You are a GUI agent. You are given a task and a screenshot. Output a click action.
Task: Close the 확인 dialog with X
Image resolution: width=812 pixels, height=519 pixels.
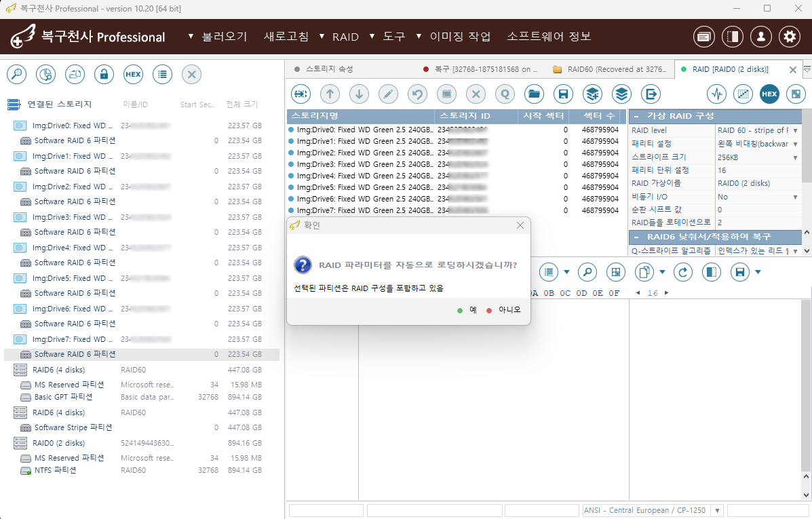point(520,225)
